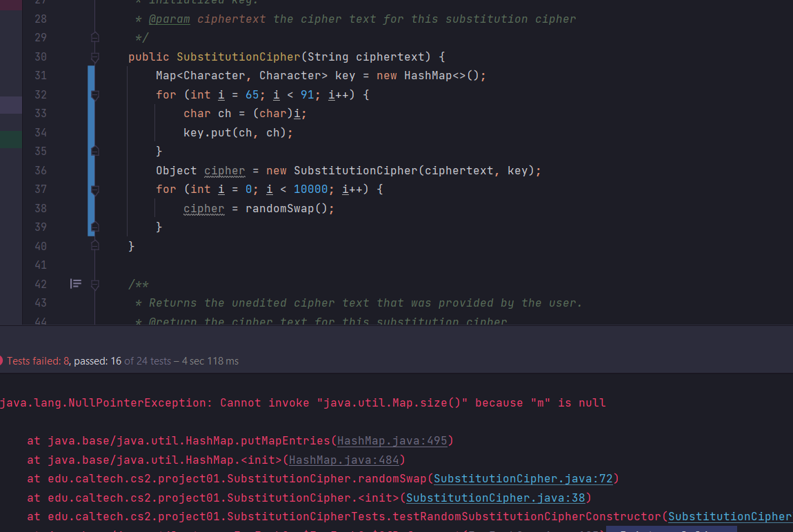Fold the Javadoc comment starting line 42
The width and height of the screenshot is (793, 532).
tap(95, 283)
